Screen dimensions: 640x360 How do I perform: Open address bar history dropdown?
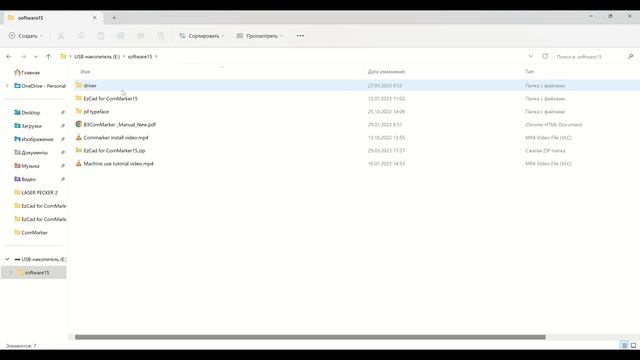[x=531, y=56]
